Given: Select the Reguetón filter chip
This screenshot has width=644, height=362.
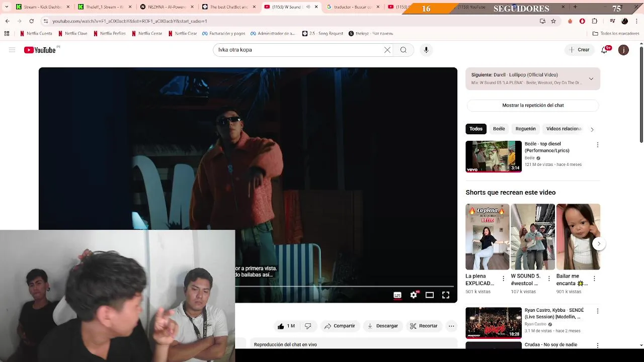Looking at the screenshot, I should click(526, 129).
